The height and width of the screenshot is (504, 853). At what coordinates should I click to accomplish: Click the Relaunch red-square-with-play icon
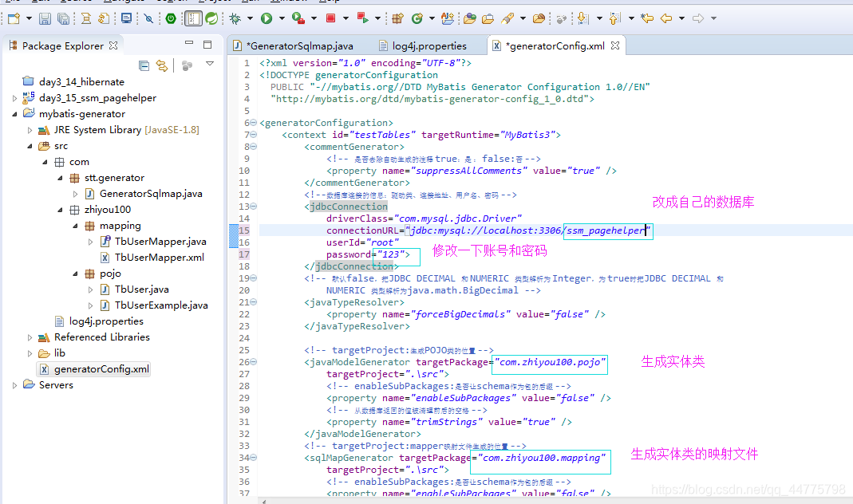click(362, 18)
